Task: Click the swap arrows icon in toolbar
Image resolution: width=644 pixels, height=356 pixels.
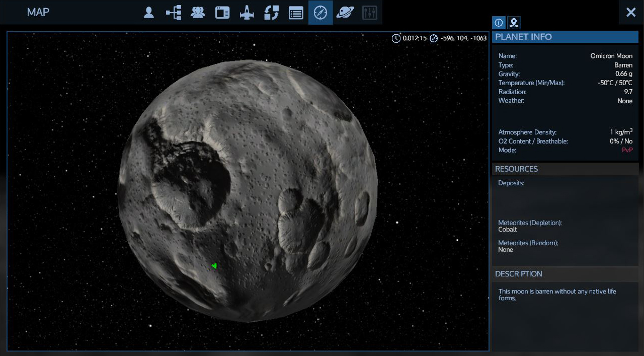Action: tap(272, 13)
